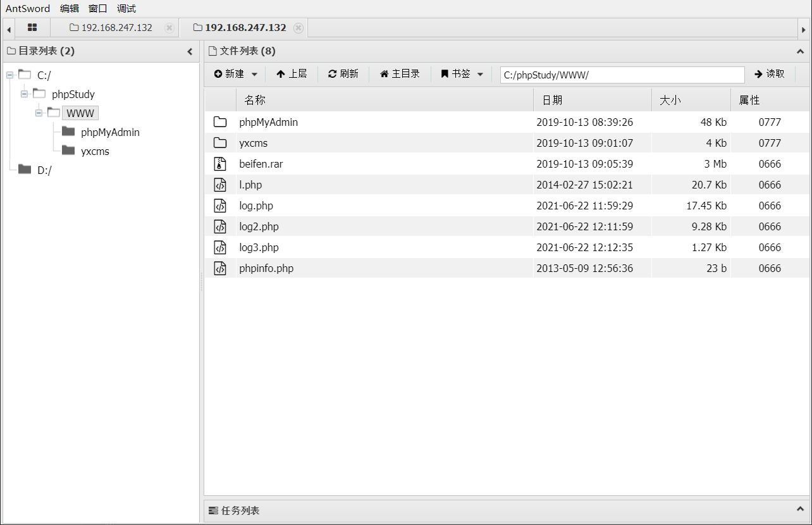Open the 新建 dropdown arrow
812x525 pixels.
point(254,75)
